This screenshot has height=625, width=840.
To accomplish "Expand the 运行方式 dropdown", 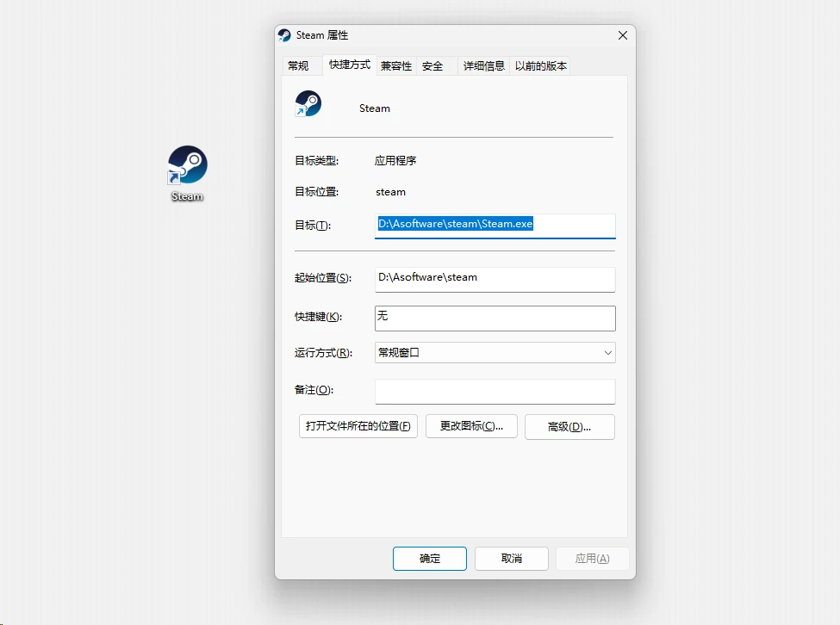I will click(x=495, y=353).
